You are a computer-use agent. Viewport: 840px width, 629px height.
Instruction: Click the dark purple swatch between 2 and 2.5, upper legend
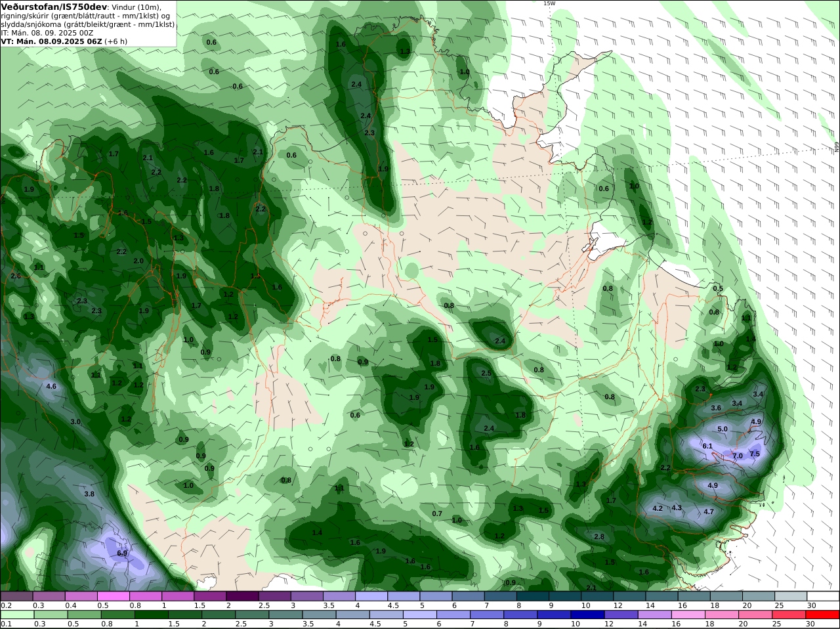pyautogui.click(x=242, y=596)
